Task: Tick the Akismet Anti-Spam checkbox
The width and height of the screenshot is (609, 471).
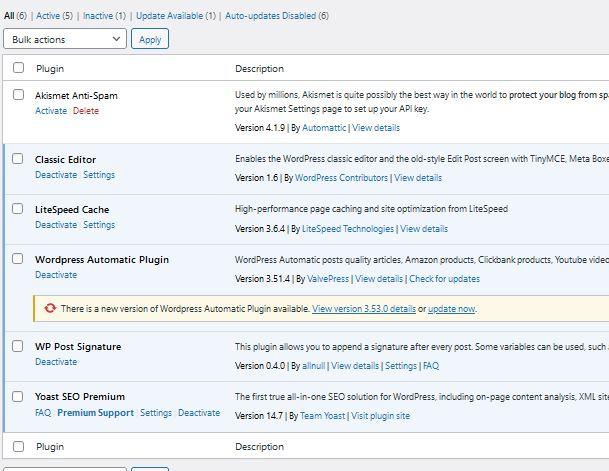Action: tap(18, 95)
